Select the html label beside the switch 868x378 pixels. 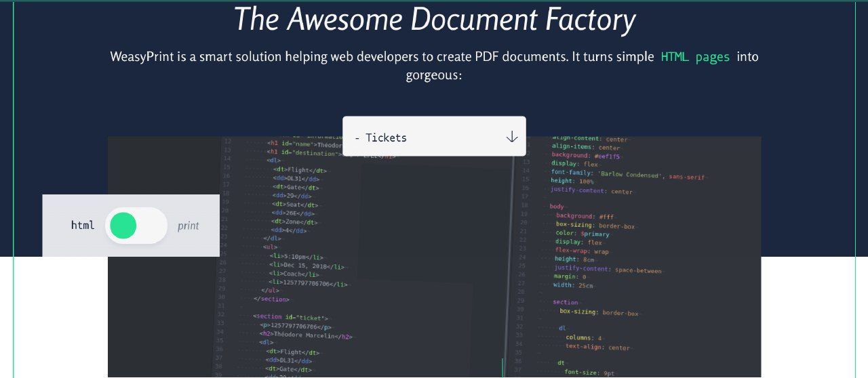point(83,226)
